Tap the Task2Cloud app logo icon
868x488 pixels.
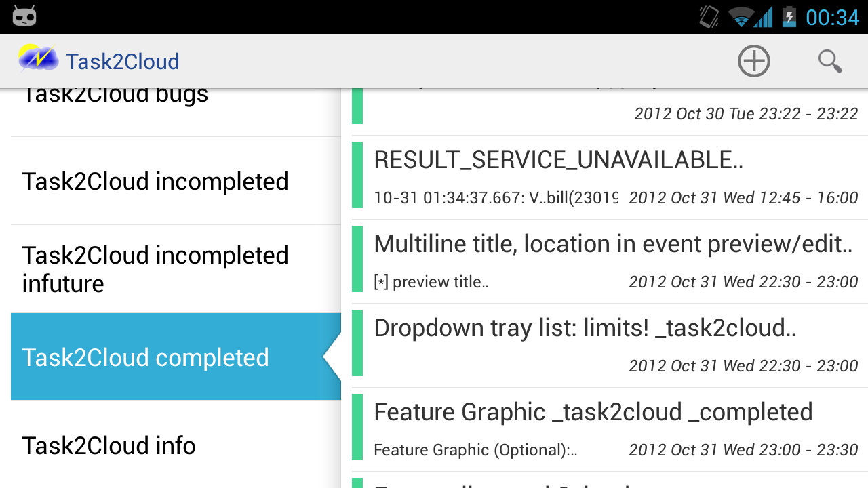coord(38,59)
